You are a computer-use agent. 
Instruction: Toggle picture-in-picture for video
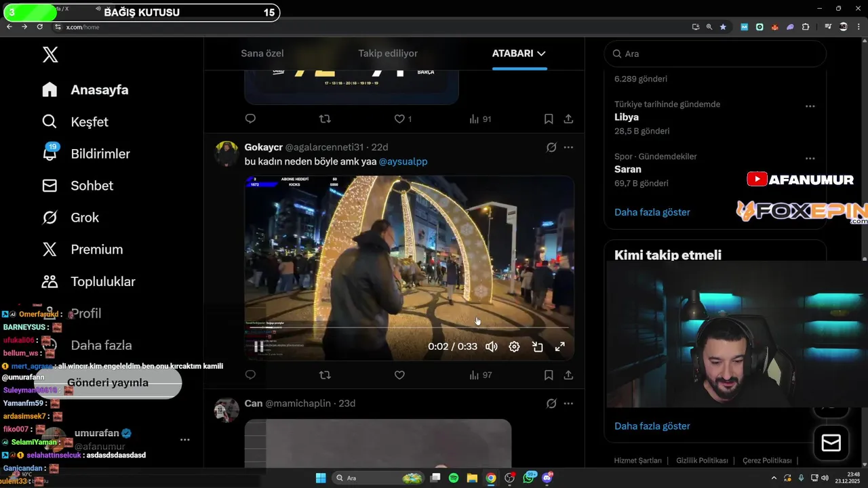click(x=537, y=346)
